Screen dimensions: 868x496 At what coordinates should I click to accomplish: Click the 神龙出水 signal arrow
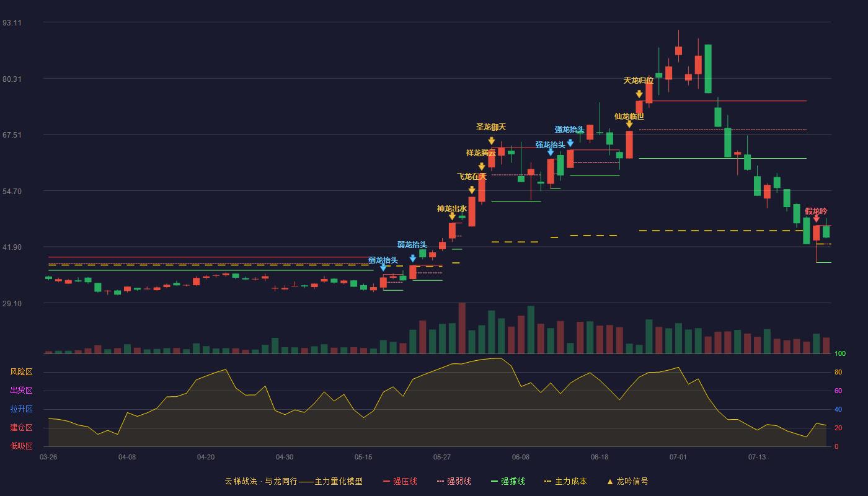[452, 216]
